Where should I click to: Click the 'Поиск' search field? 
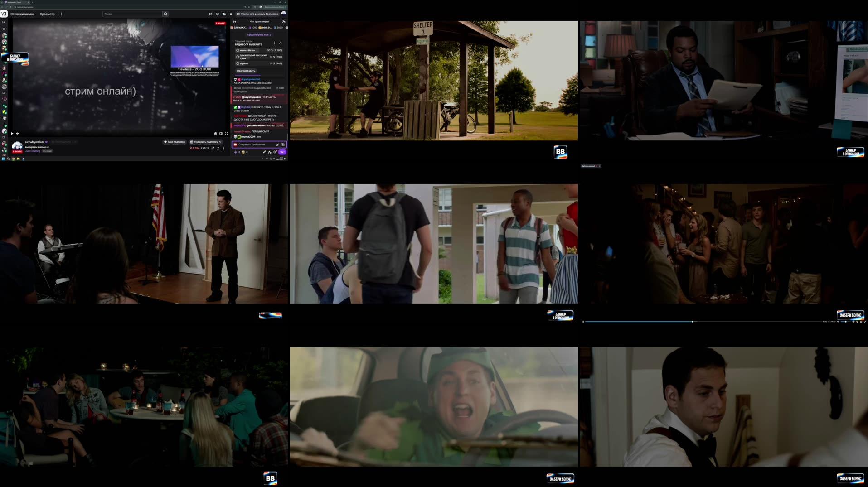pos(132,14)
